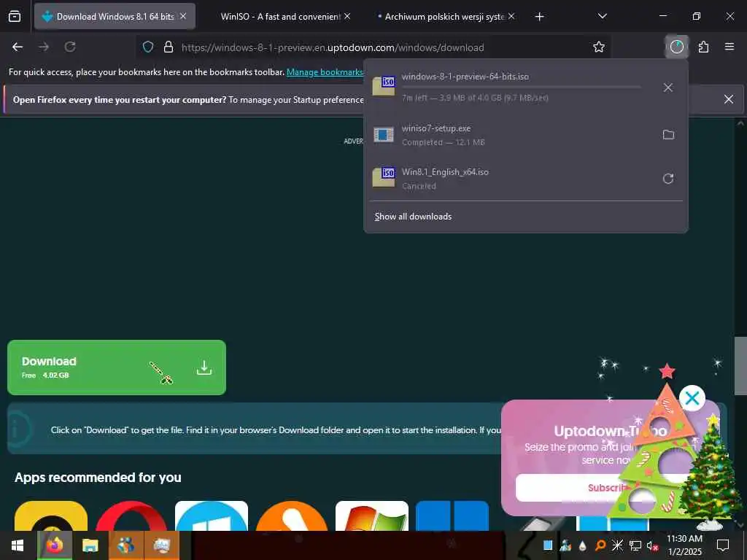Image resolution: width=747 pixels, height=560 pixels.
Task: Open the taskbar clock showing 11:30 AM
Action: click(684, 545)
